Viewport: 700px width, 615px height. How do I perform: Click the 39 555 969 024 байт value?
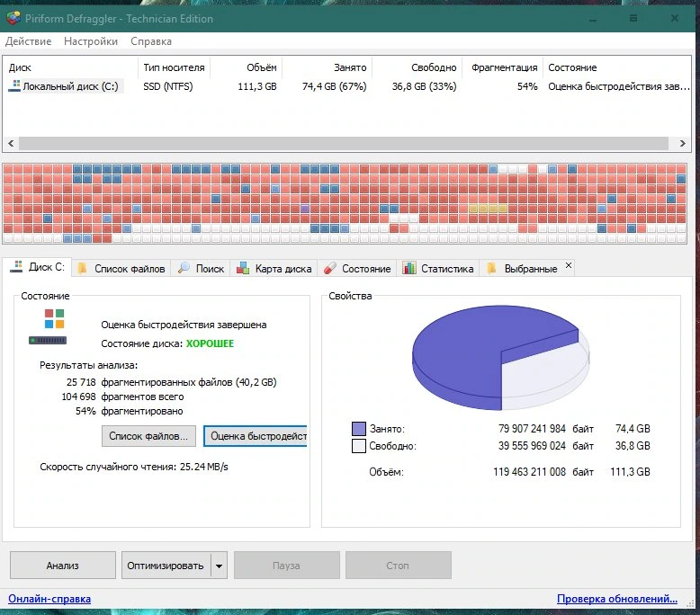[x=545, y=446]
